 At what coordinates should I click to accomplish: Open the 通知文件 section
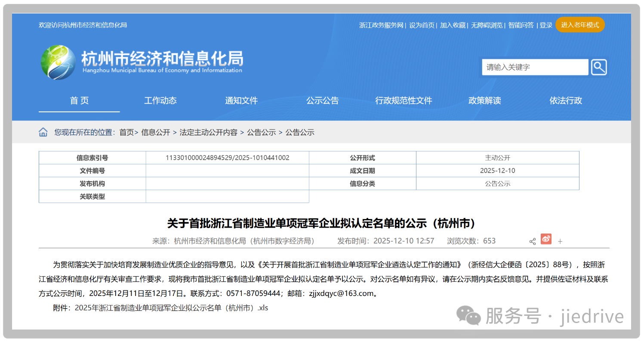click(241, 101)
